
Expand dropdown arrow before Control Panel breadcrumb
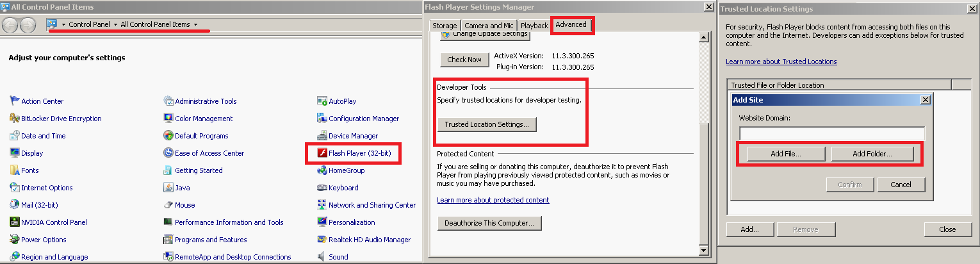(x=63, y=24)
